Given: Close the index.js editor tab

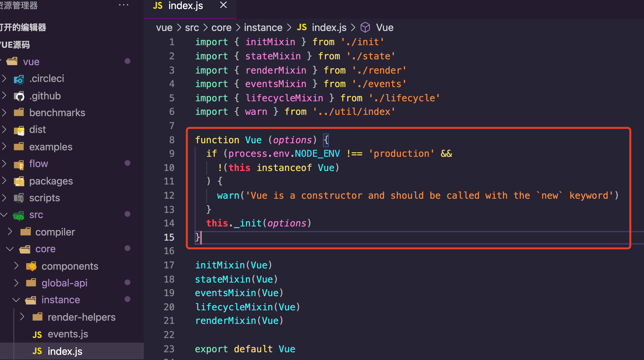Looking at the screenshot, I should [223, 5].
